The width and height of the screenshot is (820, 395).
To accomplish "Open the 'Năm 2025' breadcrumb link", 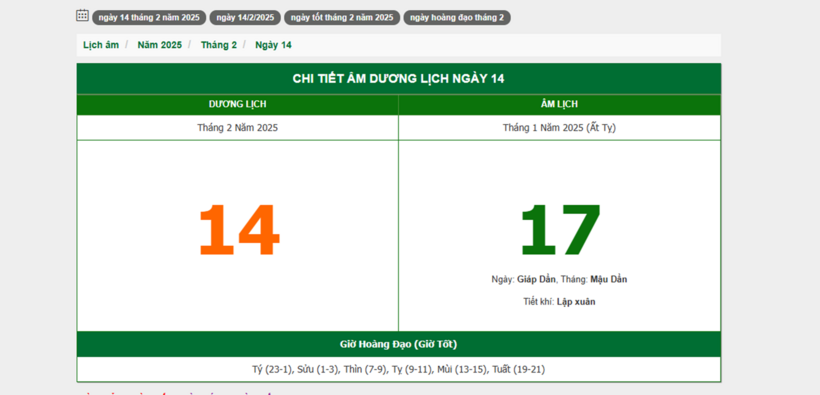I will [x=160, y=45].
